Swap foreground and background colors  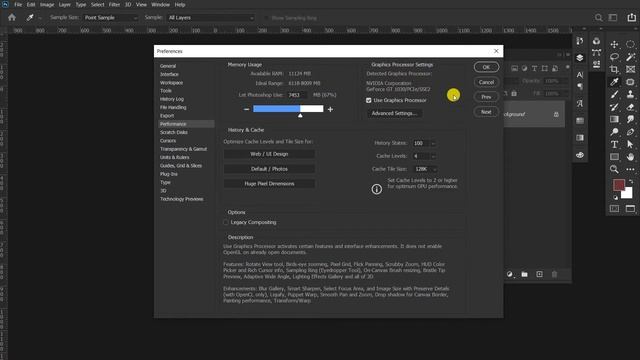tap(631, 181)
